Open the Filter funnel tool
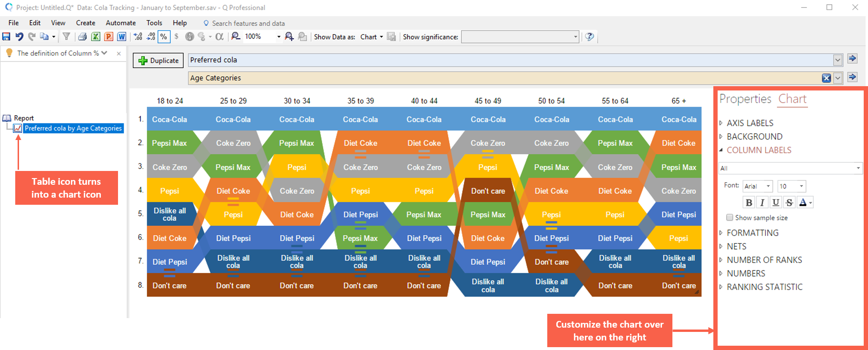Viewport: 868px width, 350px height. pos(67,37)
